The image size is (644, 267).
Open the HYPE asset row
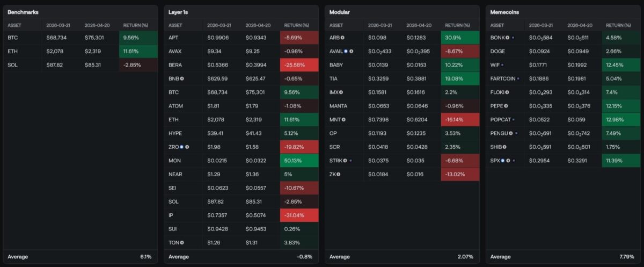[174, 133]
